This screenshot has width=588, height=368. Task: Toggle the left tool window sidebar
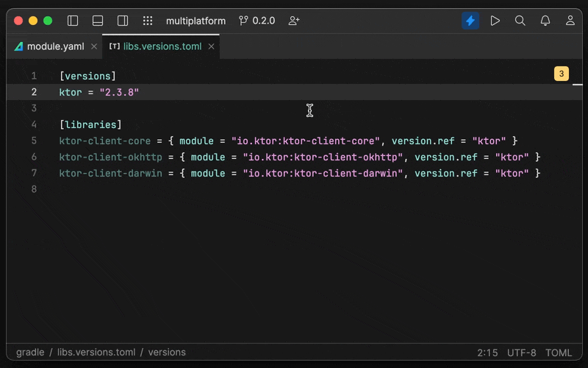tap(73, 21)
